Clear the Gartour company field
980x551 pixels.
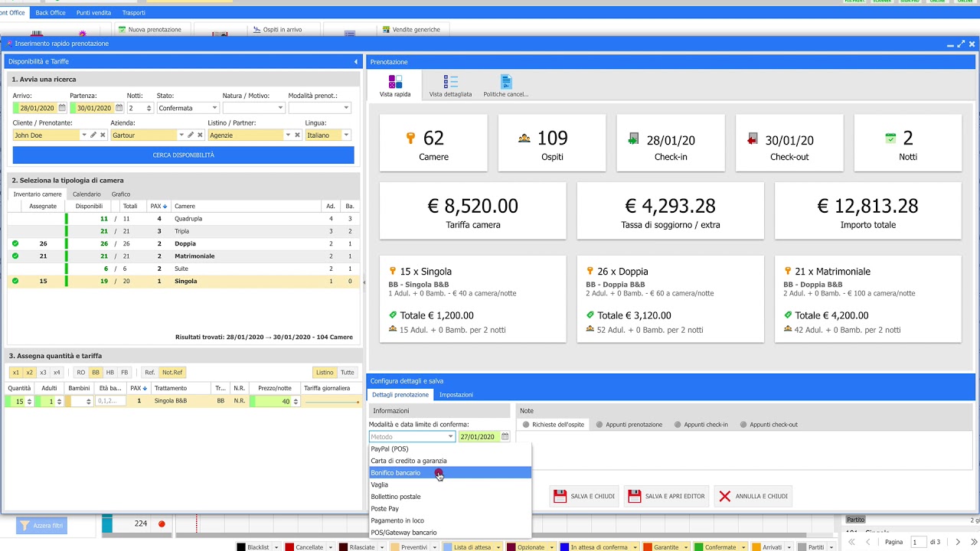[x=200, y=135]
